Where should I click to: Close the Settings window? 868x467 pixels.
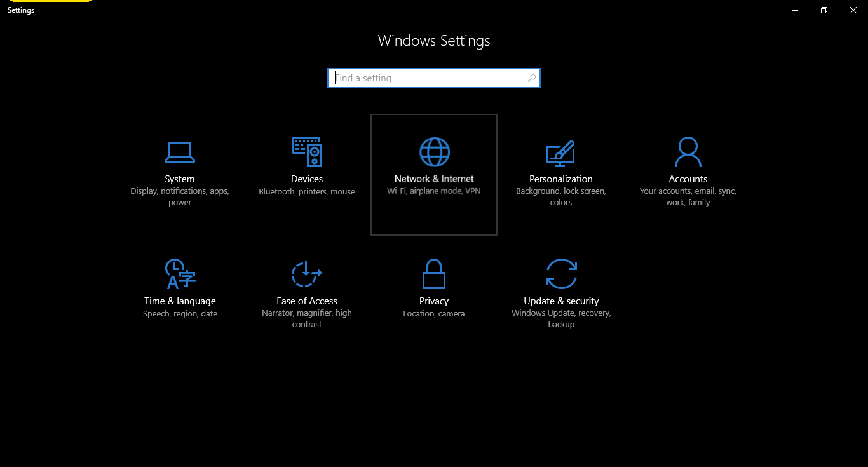point(853,10)
